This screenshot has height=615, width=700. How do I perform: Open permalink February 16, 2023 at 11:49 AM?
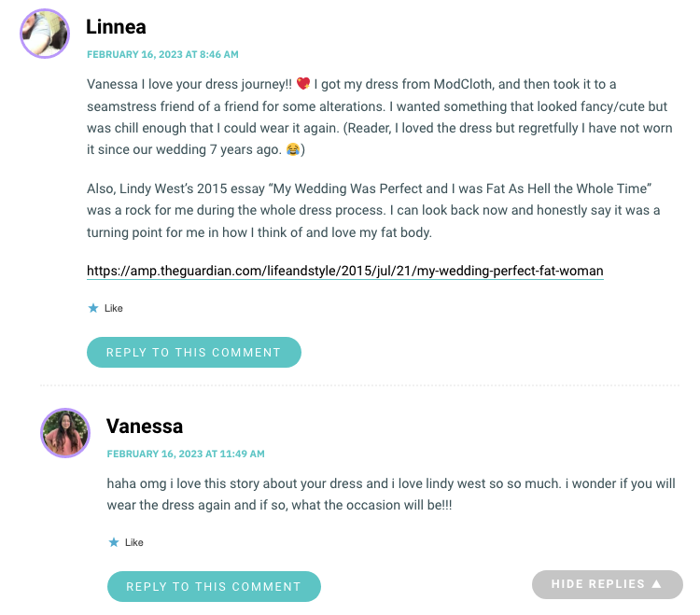pos(186,454)
